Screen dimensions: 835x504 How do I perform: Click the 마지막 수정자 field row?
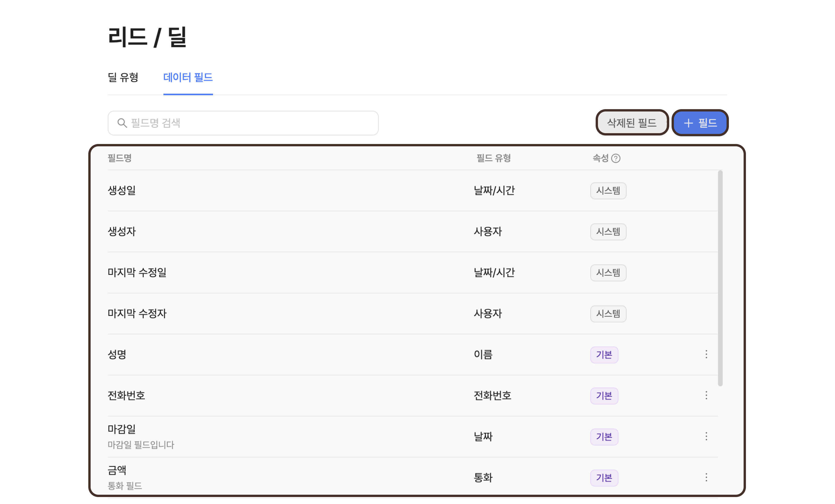[x=137, y=313]
